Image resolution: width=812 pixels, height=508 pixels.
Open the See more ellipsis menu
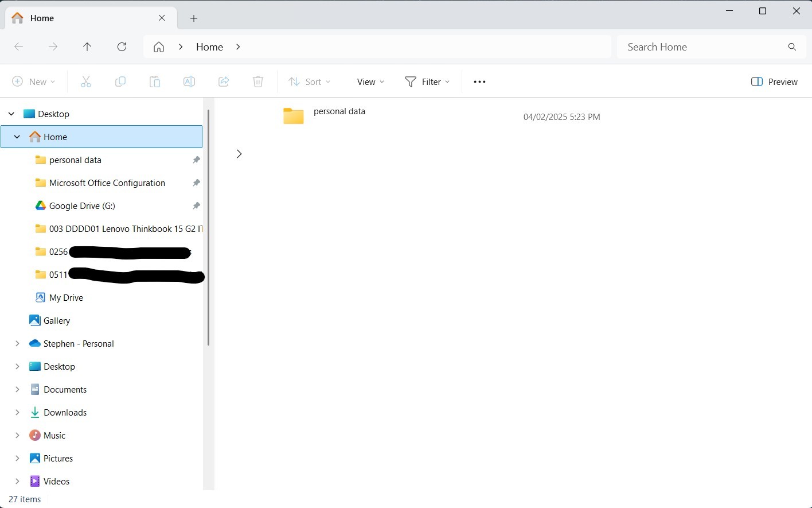click(x=479, y=81)
